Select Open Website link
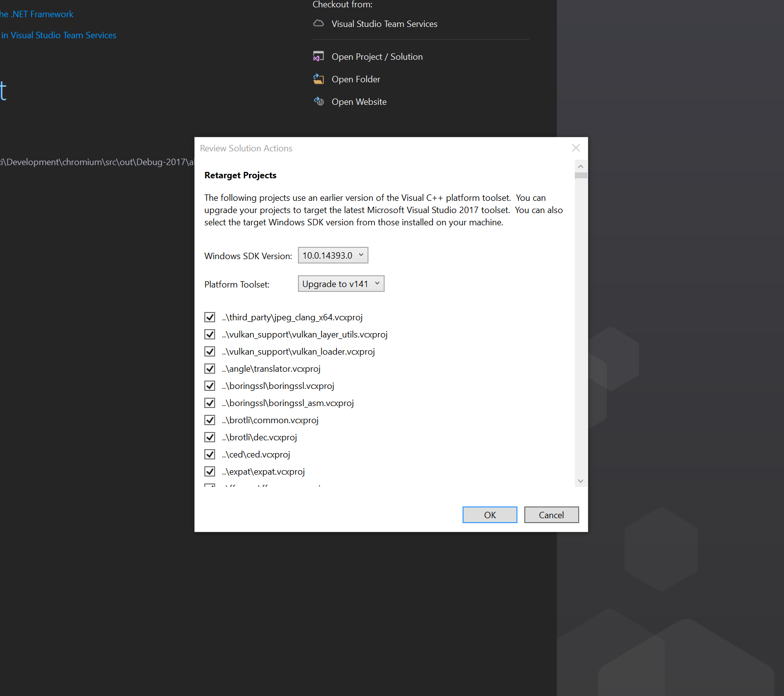Image resolution: width=784 pixels, height=696 pixels. tap(359, 102)
